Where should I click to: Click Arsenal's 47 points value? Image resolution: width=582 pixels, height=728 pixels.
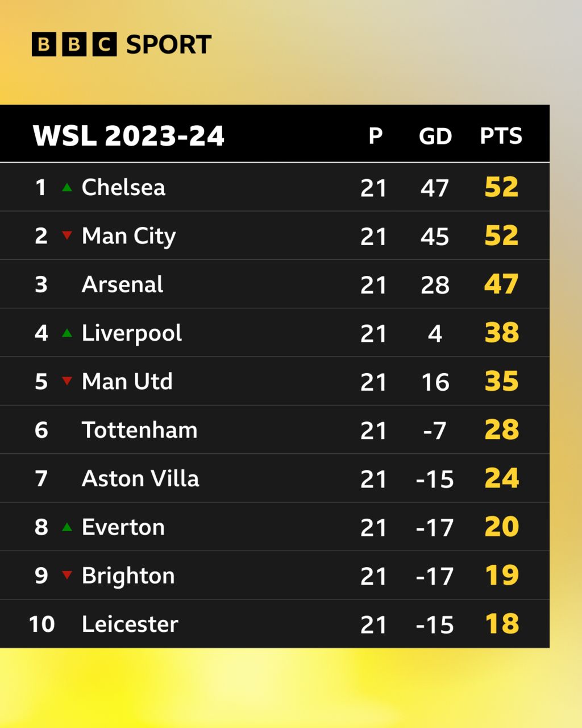tap(501, 284)
